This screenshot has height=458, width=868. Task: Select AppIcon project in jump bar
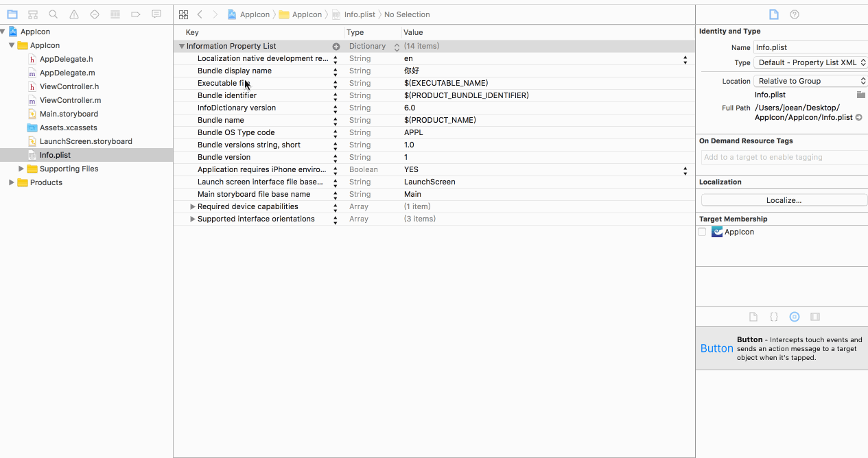tap(248, 14)
